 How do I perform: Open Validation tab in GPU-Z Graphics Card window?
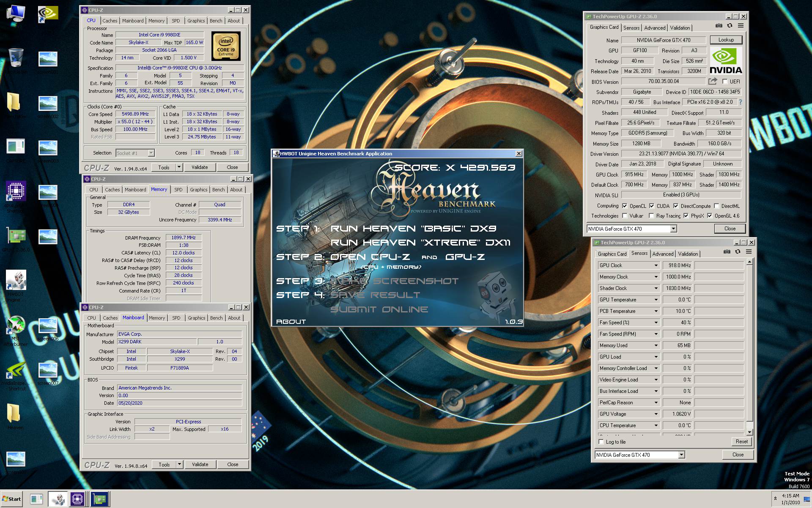pyautogui.click(x=680, y=28)
